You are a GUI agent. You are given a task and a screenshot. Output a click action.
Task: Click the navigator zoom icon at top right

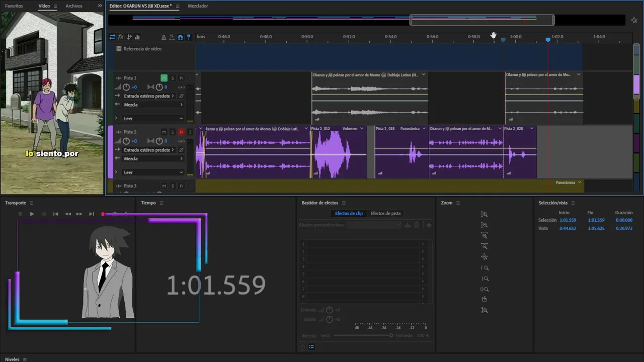pos(634,20)
